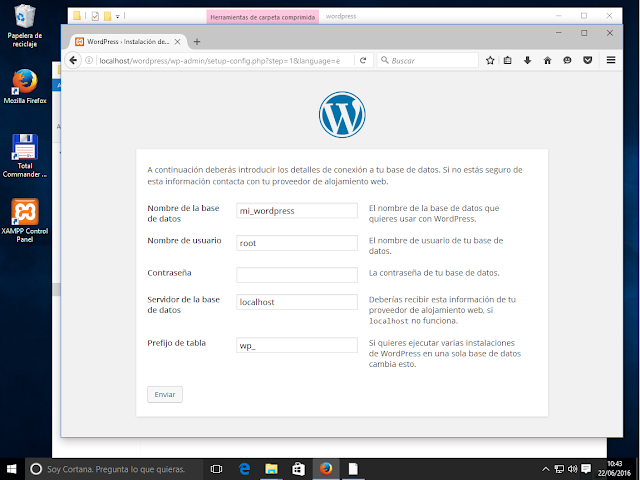Open the downloads arrow icon
This screenshot has height=480, width=640.
(x=527, y=60)
